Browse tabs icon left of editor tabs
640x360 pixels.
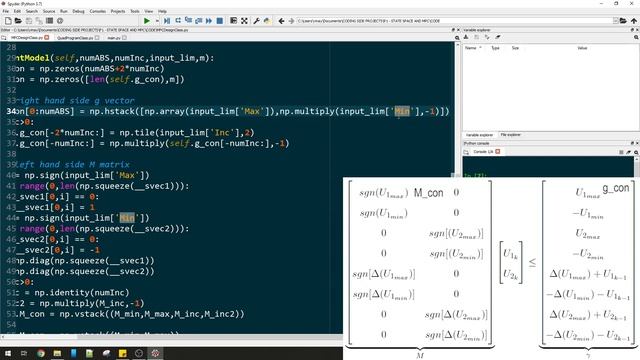4,38
